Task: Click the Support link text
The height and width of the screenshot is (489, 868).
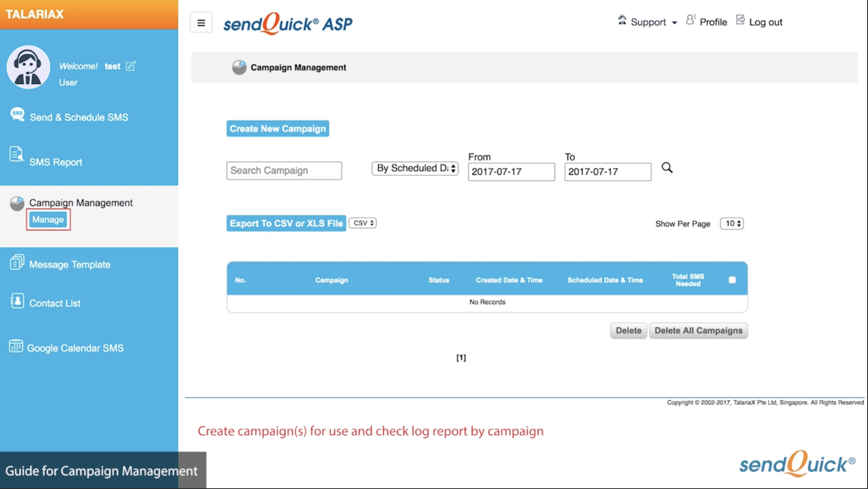Action: (648, 22)
